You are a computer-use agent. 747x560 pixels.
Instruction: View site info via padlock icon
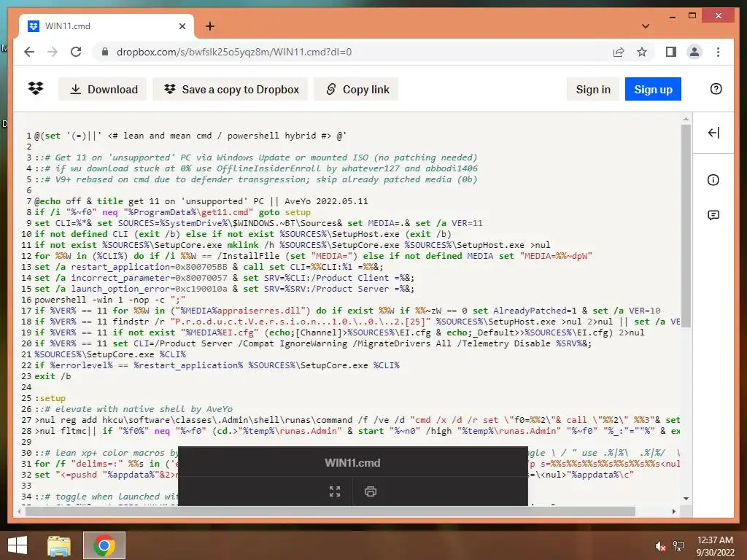[105, 52]
